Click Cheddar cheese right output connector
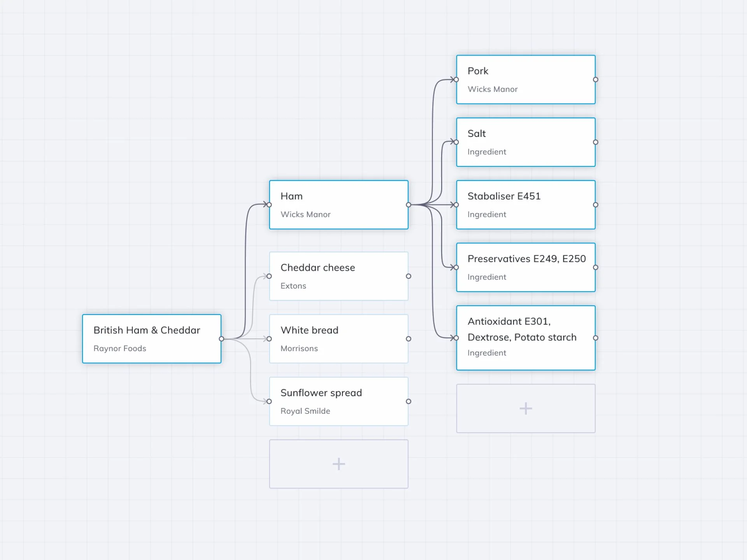 pyautogui.click(x=409, y=276)
